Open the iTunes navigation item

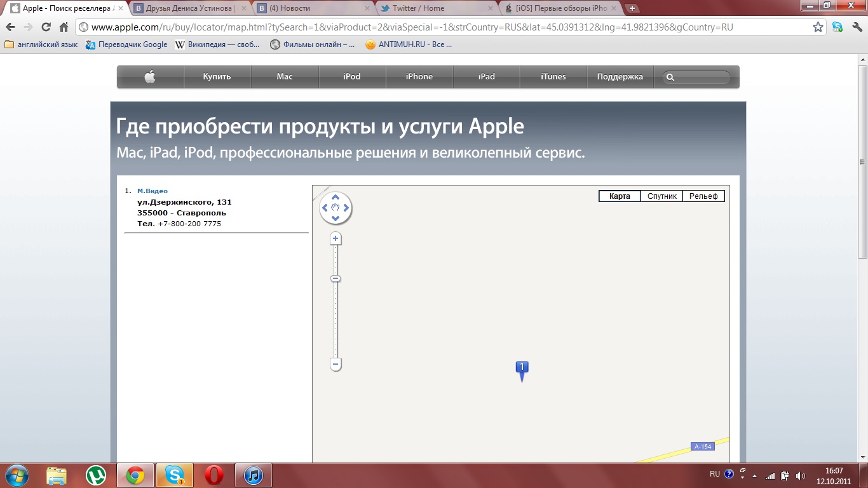[x=553, y=77]
